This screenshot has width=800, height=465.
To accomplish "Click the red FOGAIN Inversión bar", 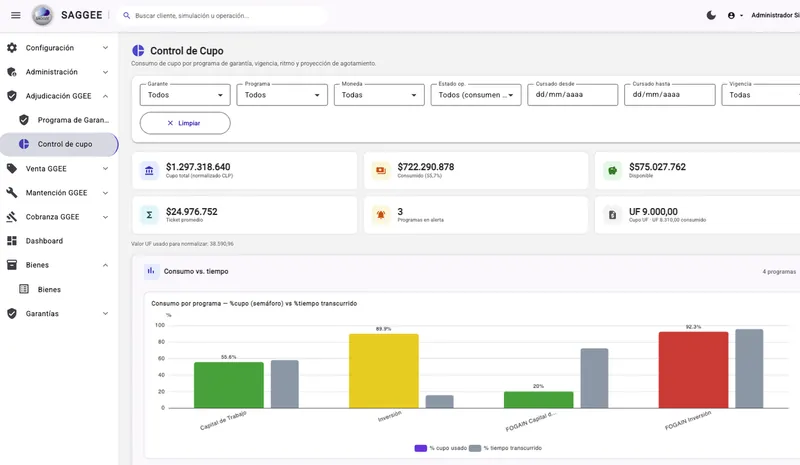I will [x=693, y=370].
